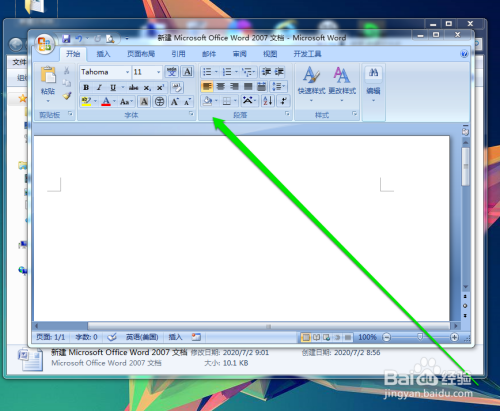Viewport: 500px width, 411px height.
Task: Save the document from quick access toolbar
Action: click(66, 39)
